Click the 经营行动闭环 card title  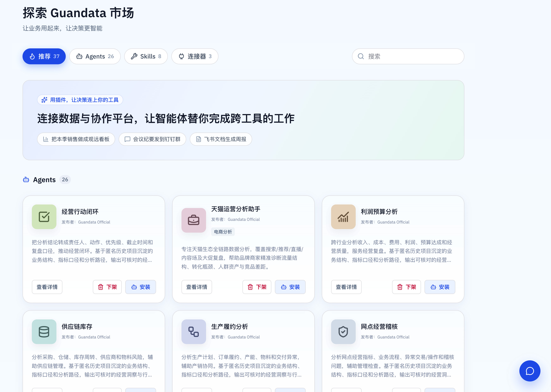point(80,212)
